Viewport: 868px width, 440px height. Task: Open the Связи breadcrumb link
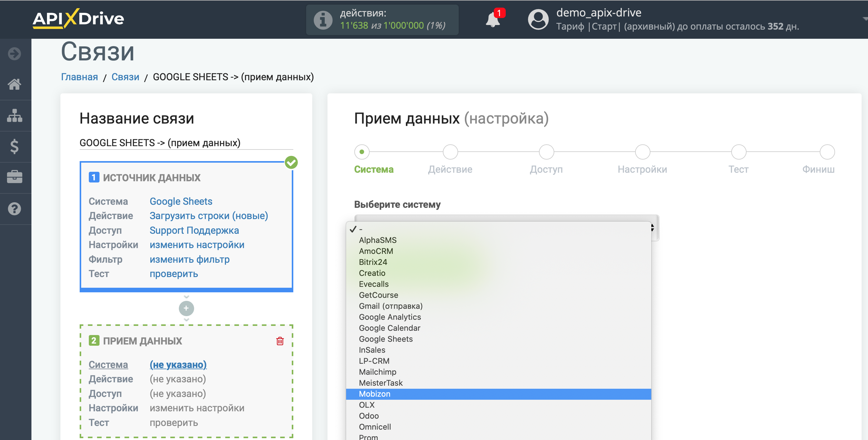click(125, 77)
